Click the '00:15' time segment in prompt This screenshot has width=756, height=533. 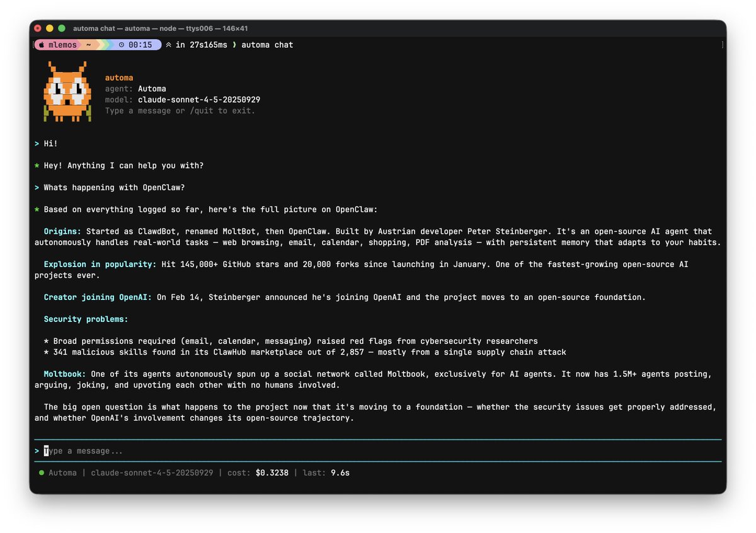(140, 45)
